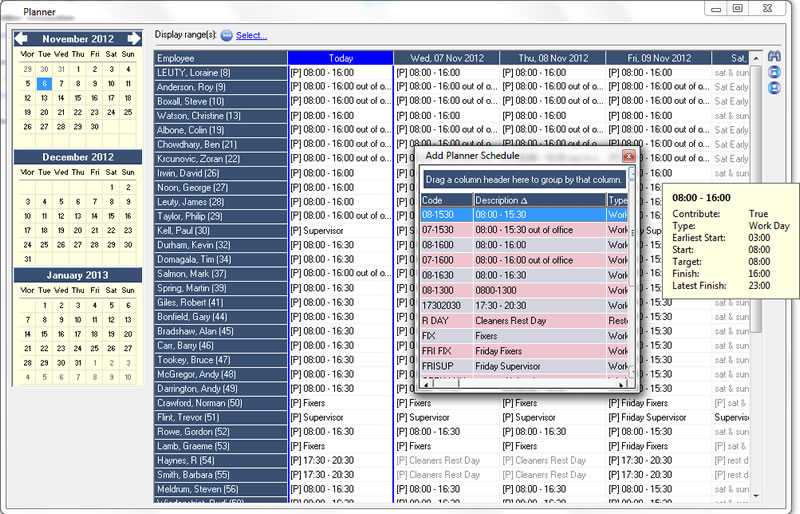Click the planner grid scroll-up arrow
The width and height of the screenshot is (800, 514).
[756, 57]
